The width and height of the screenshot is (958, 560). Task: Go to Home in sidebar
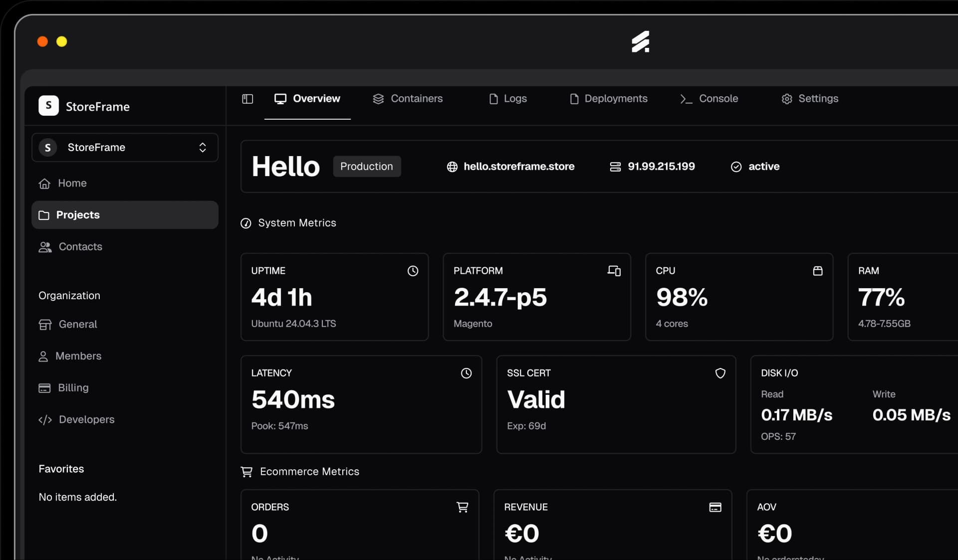click(72, 184)
